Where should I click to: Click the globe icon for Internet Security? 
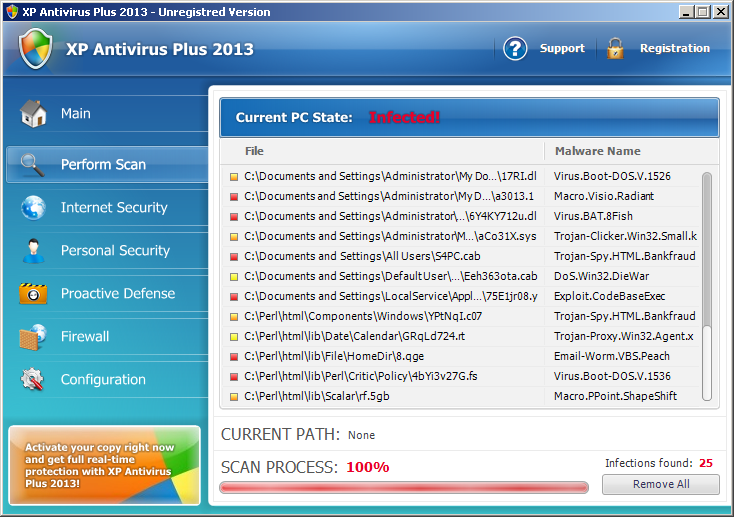coord(33,207)
